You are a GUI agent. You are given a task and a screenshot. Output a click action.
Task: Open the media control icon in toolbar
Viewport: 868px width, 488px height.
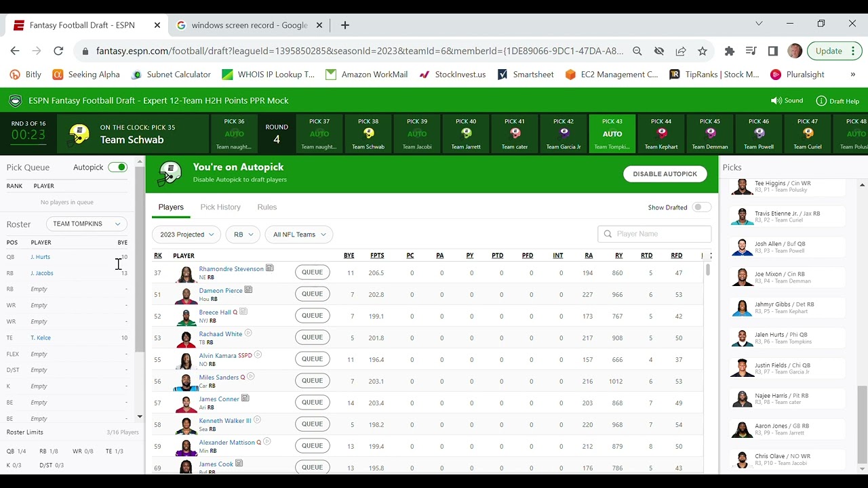click(751, 51)
